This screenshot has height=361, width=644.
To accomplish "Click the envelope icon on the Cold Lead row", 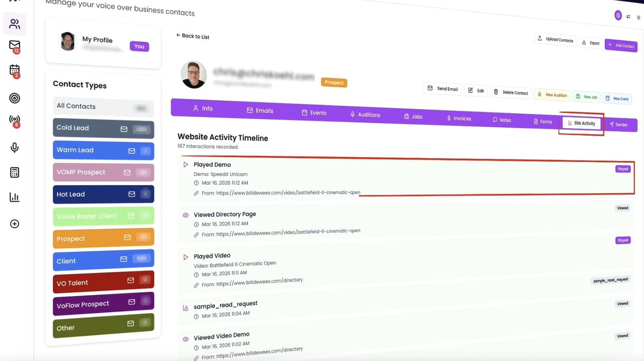I will (x=124, y=129).
